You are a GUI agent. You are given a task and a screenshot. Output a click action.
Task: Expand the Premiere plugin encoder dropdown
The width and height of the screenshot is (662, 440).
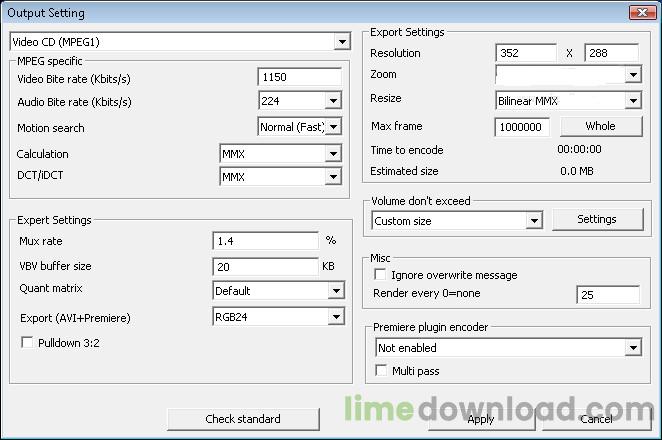(632, 348)
